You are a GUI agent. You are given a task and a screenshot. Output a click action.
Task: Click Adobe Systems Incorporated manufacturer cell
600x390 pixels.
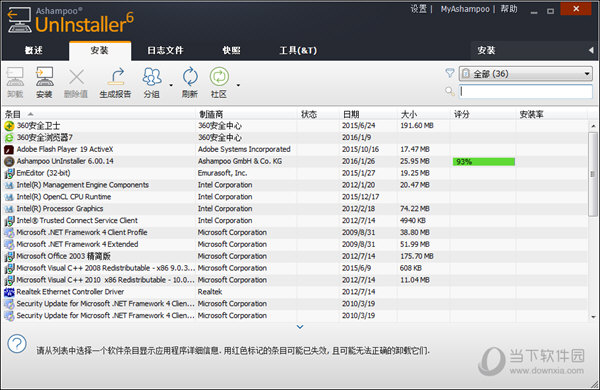(244, 149)
